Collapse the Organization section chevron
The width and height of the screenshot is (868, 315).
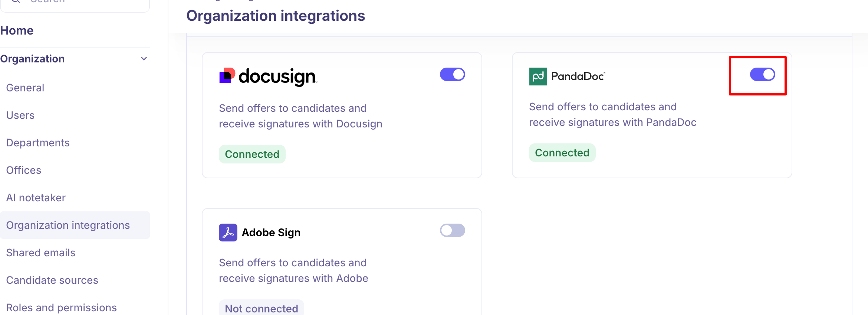[x=144, y=59]
